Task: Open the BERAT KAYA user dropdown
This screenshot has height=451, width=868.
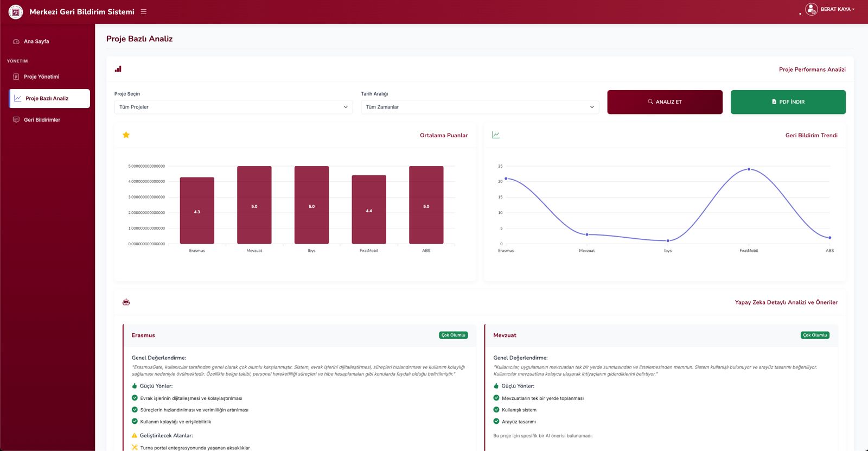Action: [837, 9]
